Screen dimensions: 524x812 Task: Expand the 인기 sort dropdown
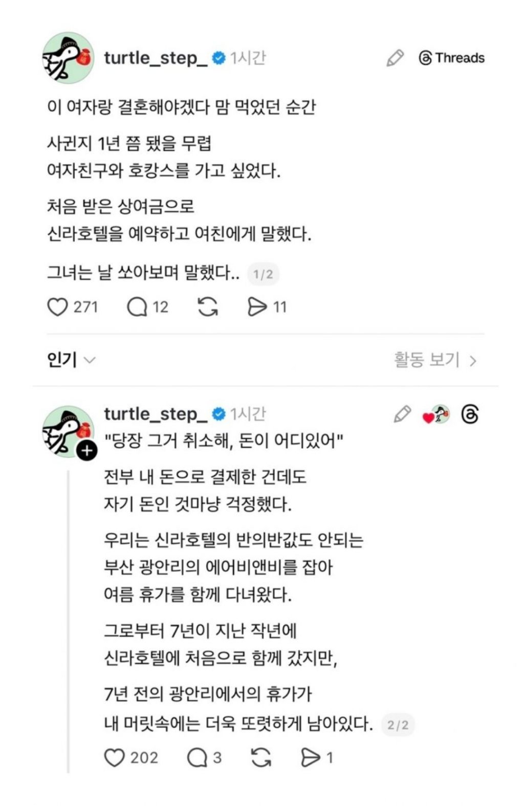[x=71, y=360]
